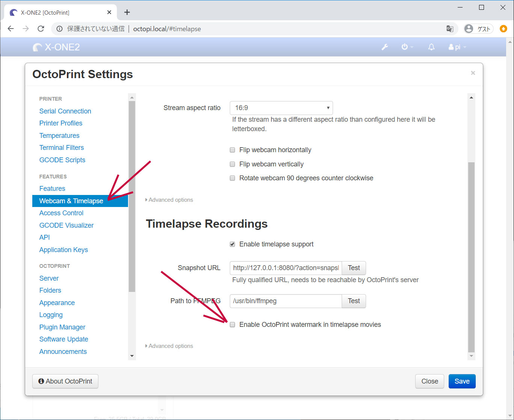Viewport: 514px width, 420px height.
Task: Click the browser forward arrow
Action: pos(26,29)
